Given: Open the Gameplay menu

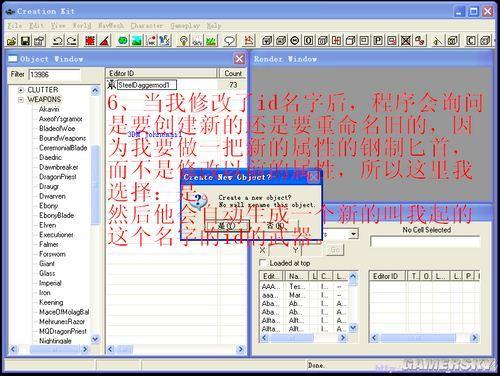Looking at the screenshot, I should 185,25.
